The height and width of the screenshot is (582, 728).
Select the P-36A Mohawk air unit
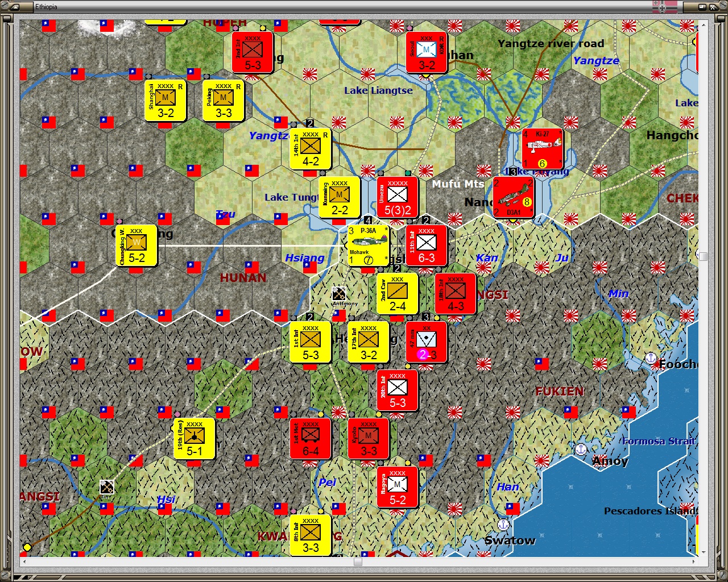click(x=369, y=246)
